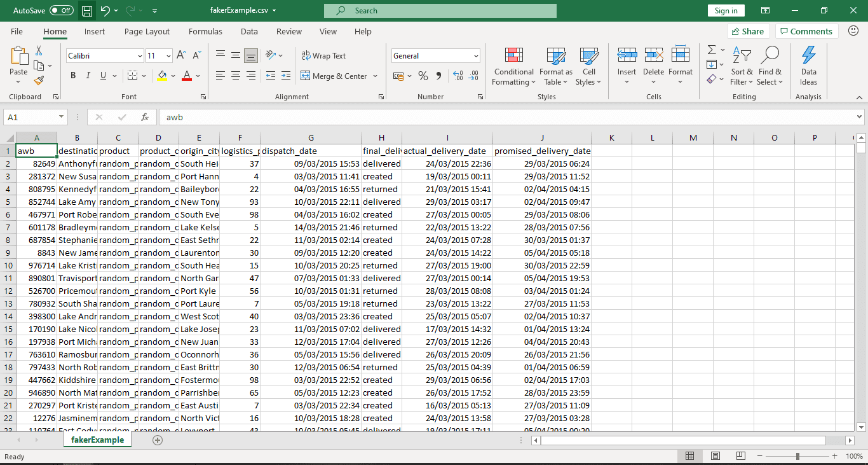
Task: Toggle the AutoSave switch
Action: coord(62,11)
